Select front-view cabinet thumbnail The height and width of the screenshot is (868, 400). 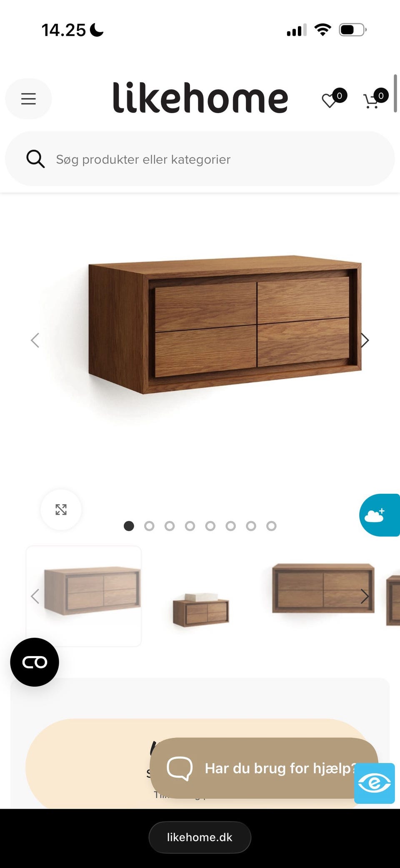[x=323, y=589]
